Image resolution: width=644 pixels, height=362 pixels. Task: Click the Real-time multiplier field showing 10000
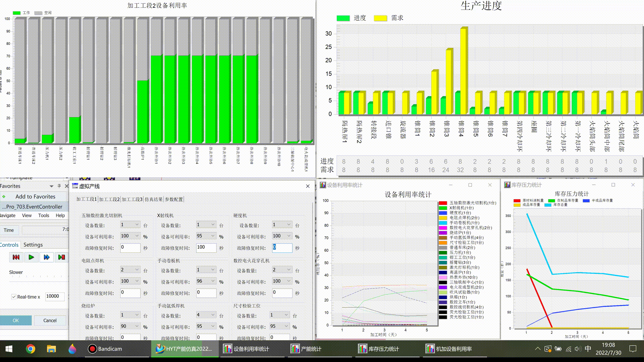(x=55, y=296)
